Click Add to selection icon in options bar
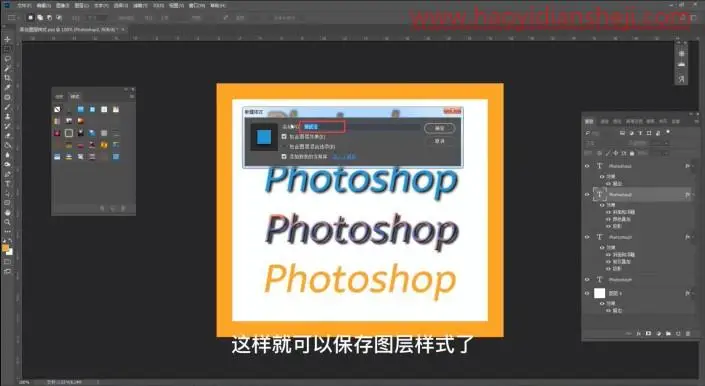The width and height of the screenshot is (705, 386). 40,18
